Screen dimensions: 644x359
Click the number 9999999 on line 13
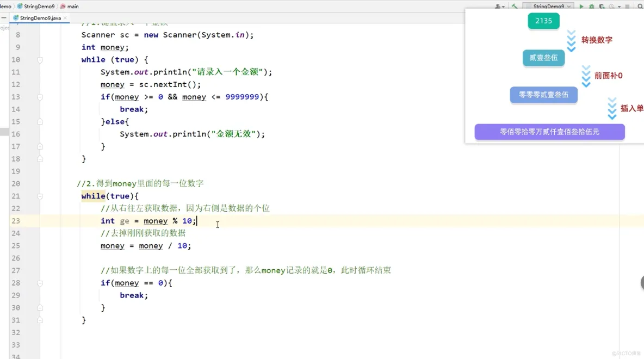point(242,97)
